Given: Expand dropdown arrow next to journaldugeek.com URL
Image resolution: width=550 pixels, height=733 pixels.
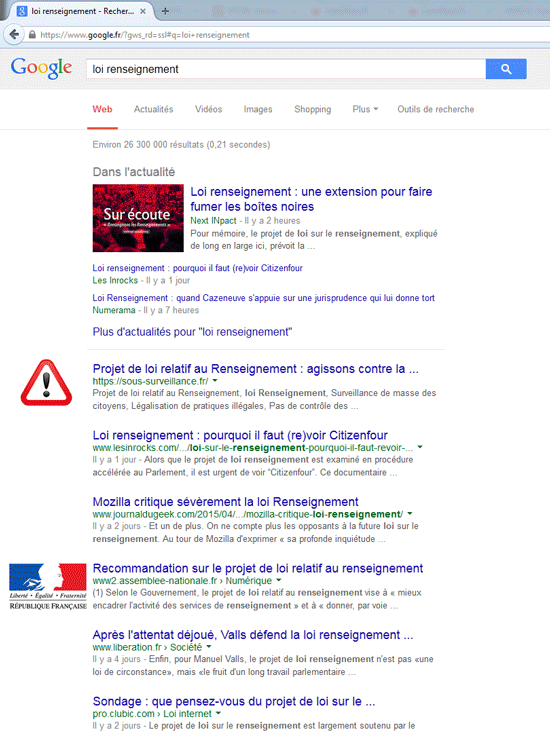Looking at the screenshot, I should (410, 514).
